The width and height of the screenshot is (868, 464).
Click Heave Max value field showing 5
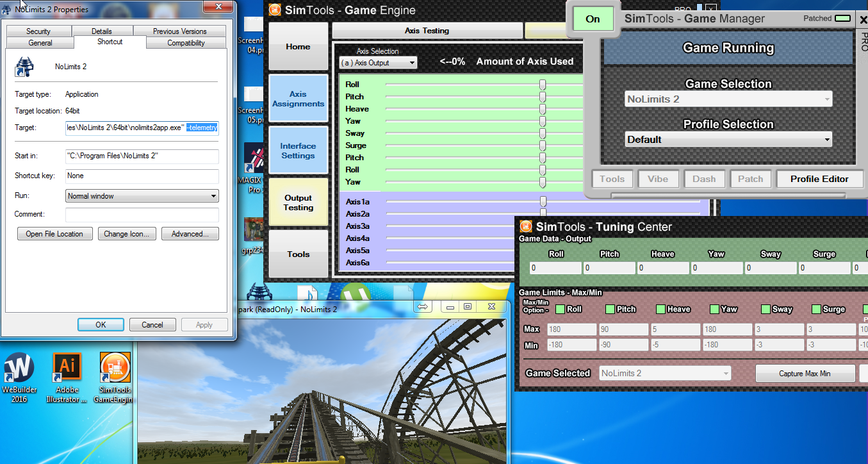click(675, 329)
